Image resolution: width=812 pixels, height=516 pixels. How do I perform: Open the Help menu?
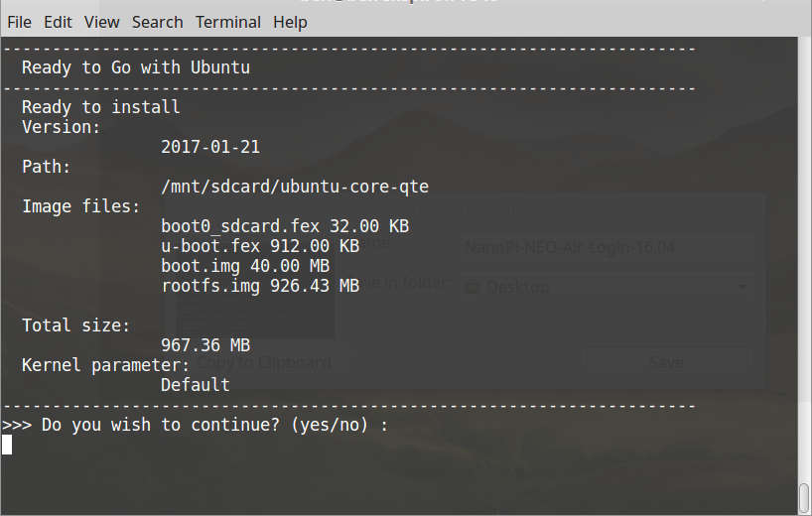click(290, 22)
